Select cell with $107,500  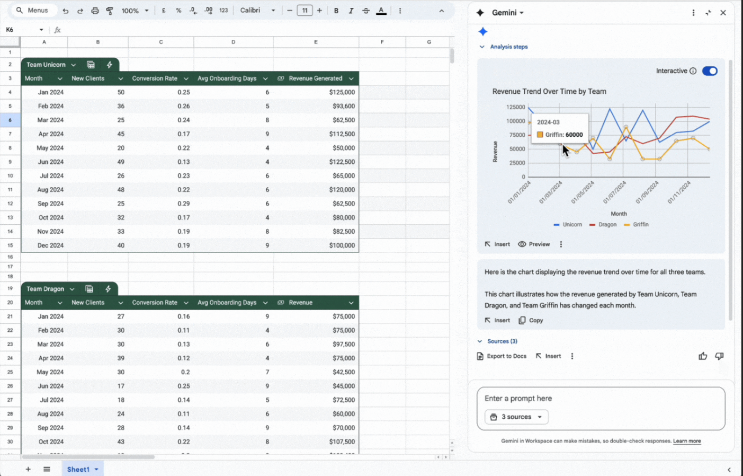[316, 442]
